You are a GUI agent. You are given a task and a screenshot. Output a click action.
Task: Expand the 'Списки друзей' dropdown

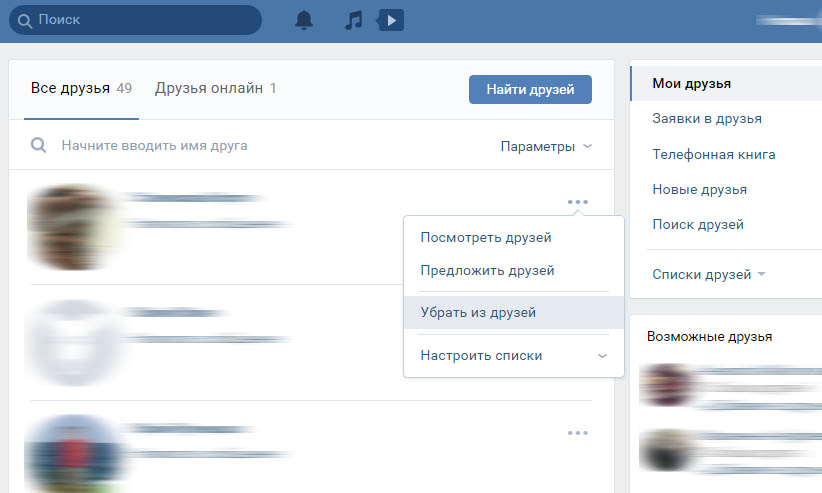pyautogui.click(x=709, y=274)
